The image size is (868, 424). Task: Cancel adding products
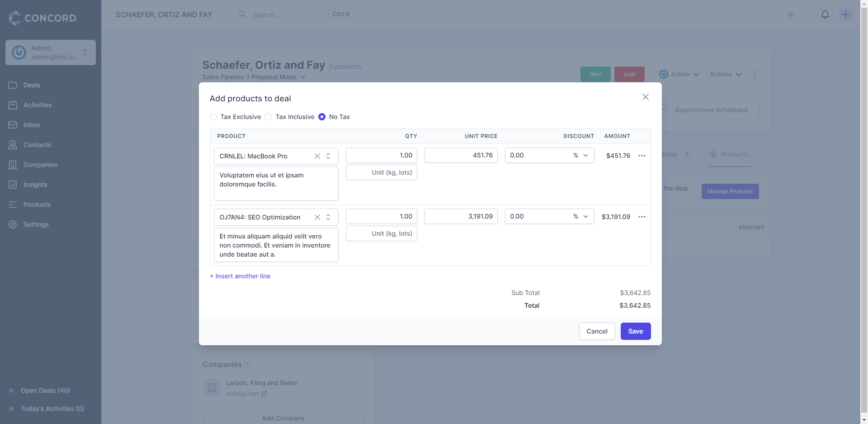tap(597, 331)
